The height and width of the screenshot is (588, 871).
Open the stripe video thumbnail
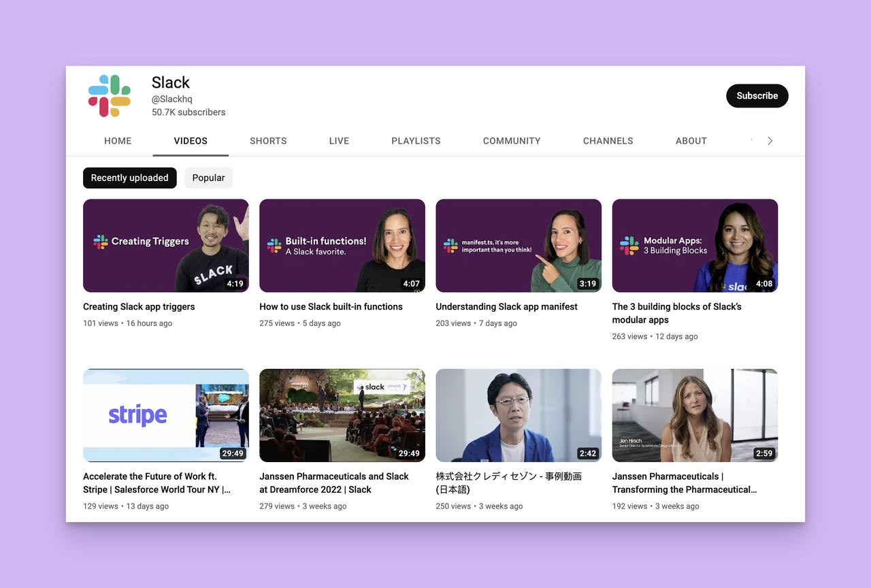[x=165, y=415]
